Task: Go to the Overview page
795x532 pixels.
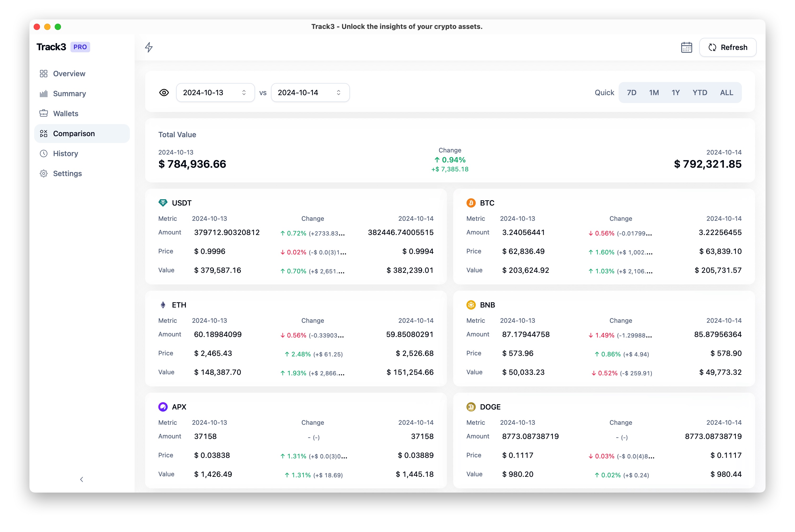Action: point(69,74)
